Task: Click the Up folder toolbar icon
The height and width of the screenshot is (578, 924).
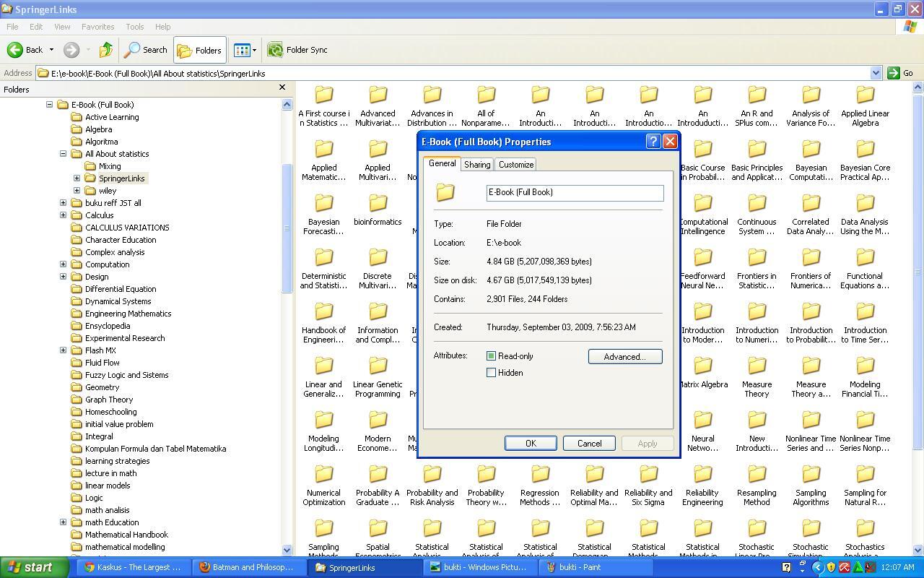Action: tap(106, 50)
